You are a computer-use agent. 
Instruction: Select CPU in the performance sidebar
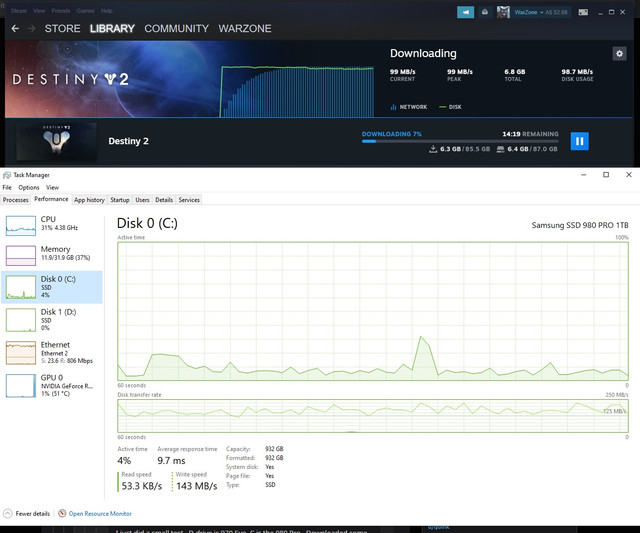pos(52,225)
